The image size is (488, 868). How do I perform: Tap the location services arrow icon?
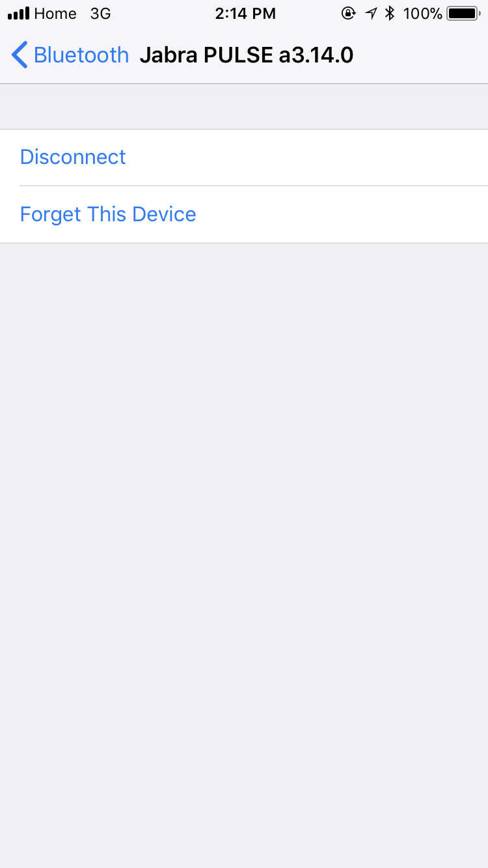coord(371,13)
